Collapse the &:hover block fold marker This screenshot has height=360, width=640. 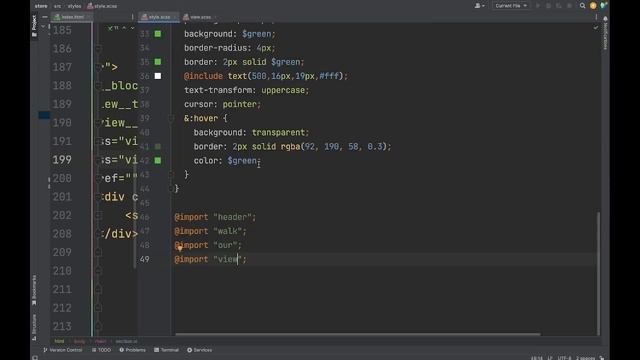171,118
